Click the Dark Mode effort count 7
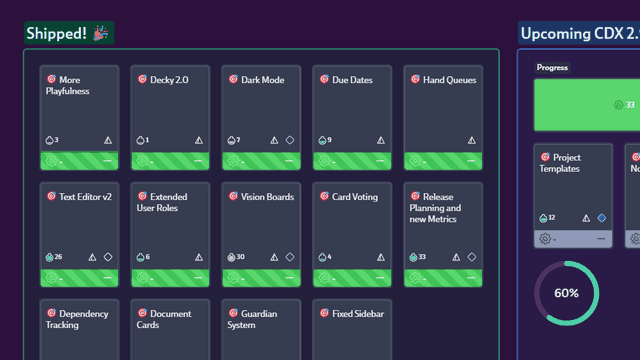640x360 pixels. tap(234, 140)
